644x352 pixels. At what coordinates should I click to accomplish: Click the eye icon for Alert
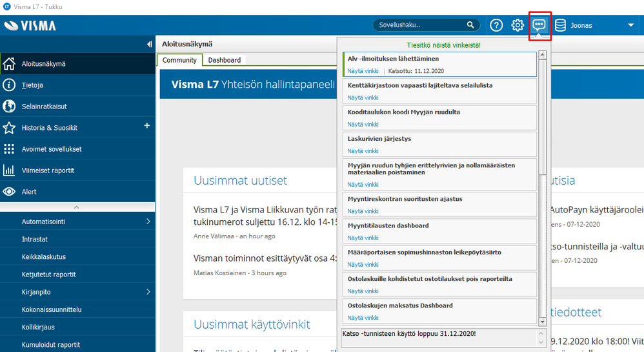click(9, 192)
